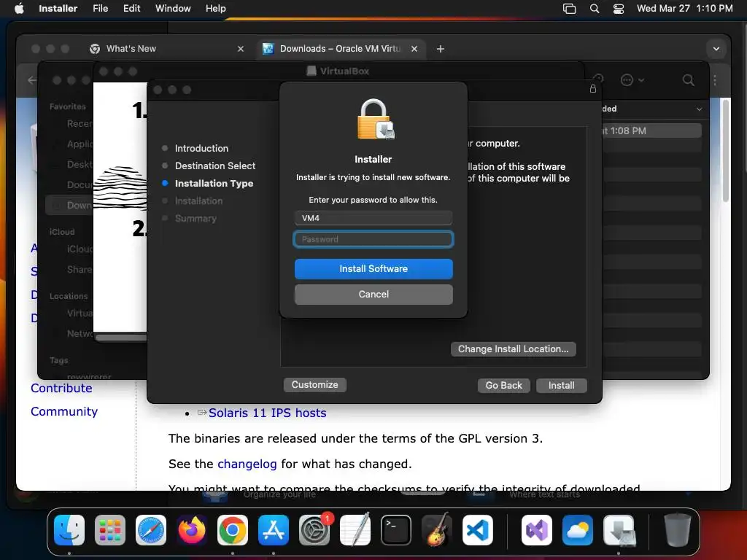Open TextEdit from the Dock

tap(355, 530)
